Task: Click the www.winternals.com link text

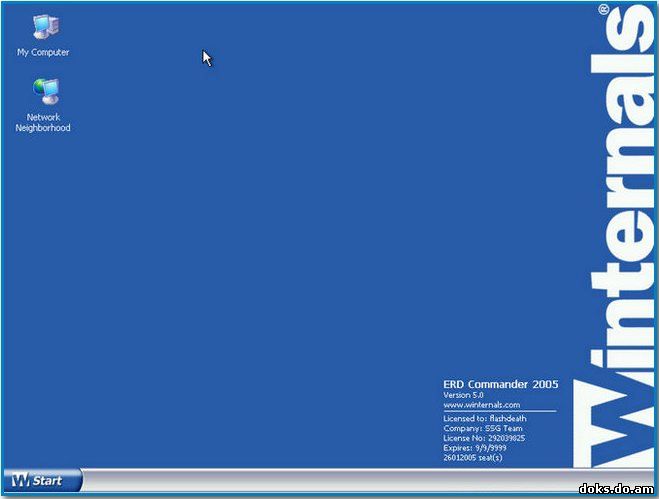Action: [482, 405]
